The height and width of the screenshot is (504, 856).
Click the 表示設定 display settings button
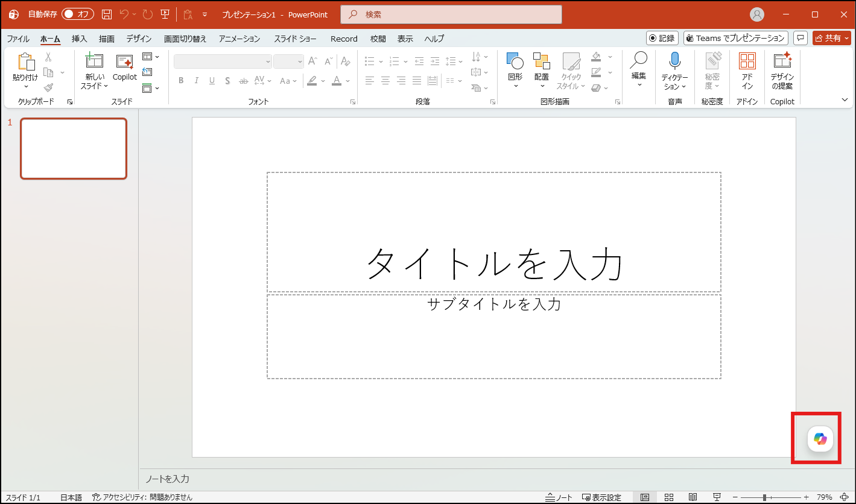pos(601,497)
